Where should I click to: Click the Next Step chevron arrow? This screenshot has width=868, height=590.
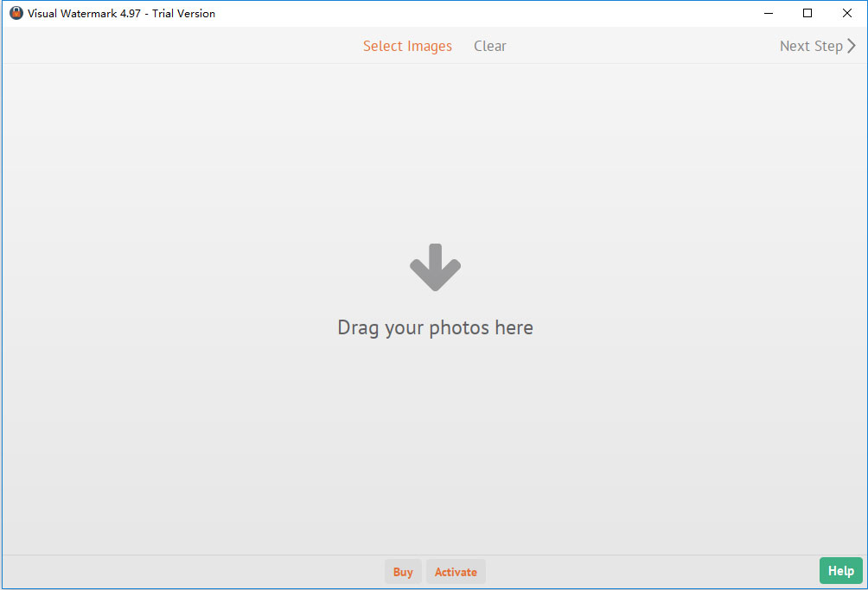(x=852, y=46)
